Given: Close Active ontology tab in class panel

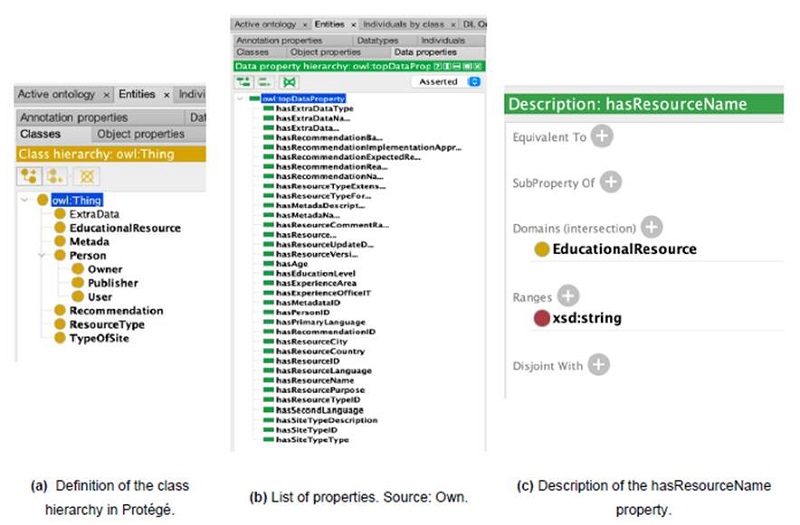Looking at the screenshot, I should [106, 95].
